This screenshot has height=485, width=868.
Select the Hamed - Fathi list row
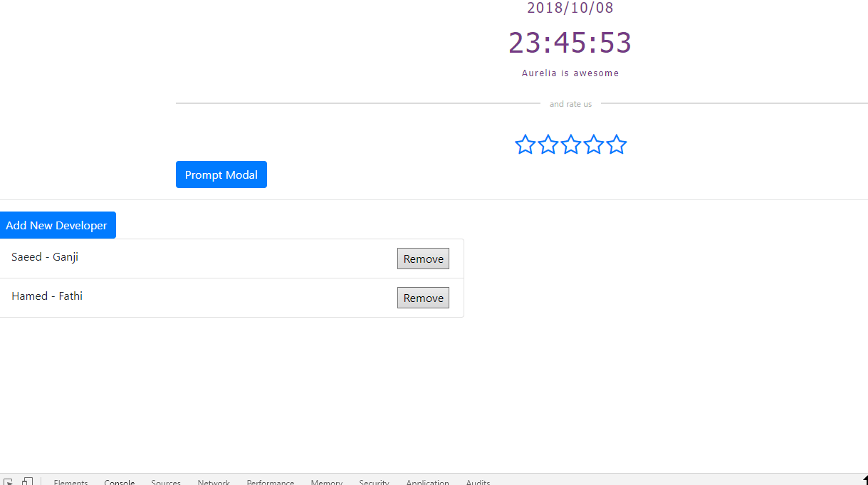coord(231,298)
